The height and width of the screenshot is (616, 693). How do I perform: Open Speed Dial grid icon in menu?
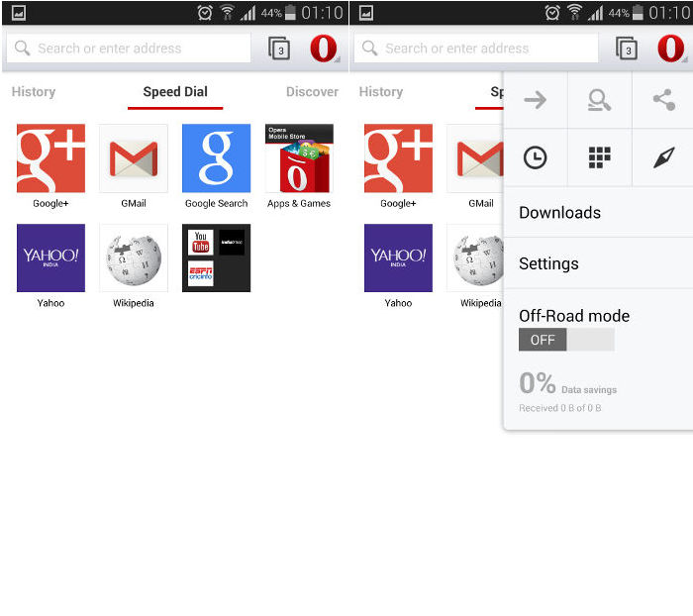(x=599, y=157)
